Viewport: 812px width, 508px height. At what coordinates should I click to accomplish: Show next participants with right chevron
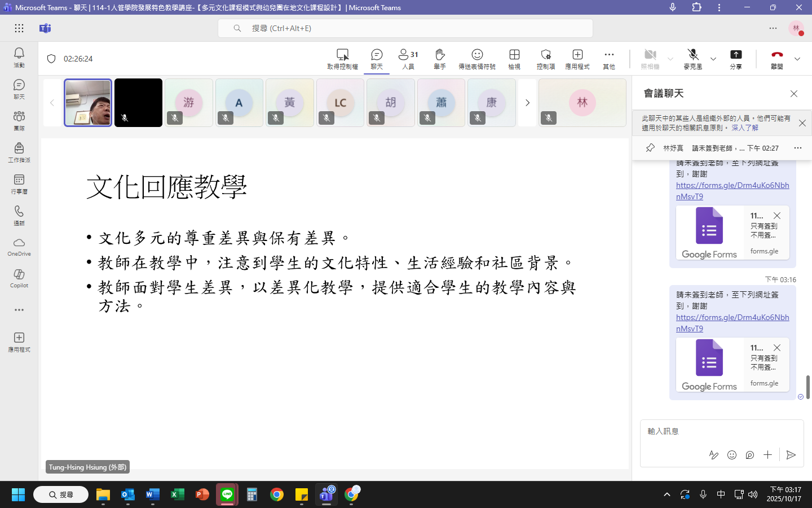tap(527, 103)
